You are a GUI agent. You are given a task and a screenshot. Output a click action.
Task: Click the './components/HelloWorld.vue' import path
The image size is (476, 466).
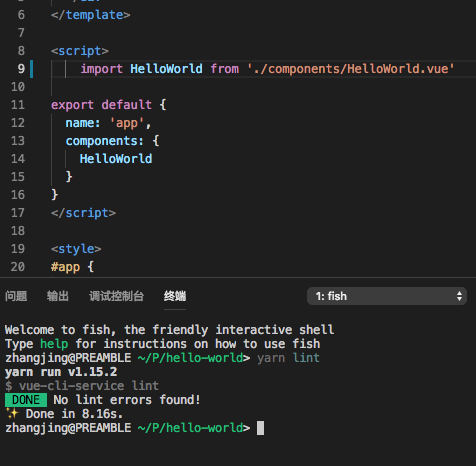(x=351, y=69)
